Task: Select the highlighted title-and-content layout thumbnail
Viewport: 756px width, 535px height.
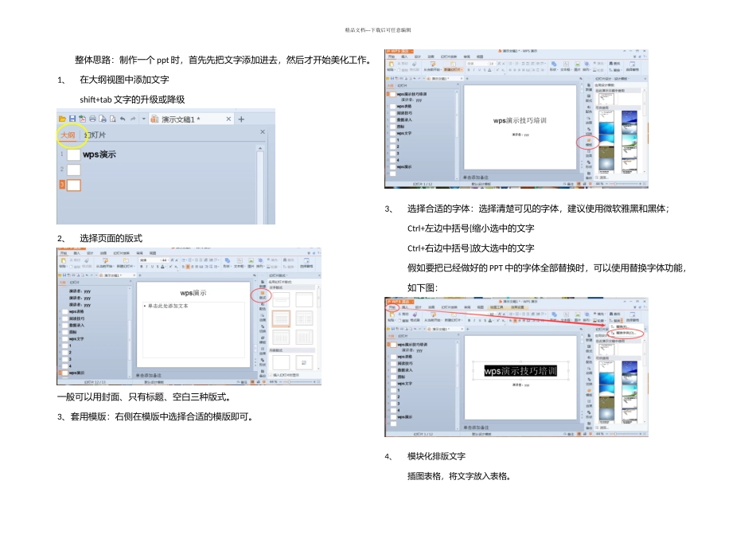Action: [281, 318]
